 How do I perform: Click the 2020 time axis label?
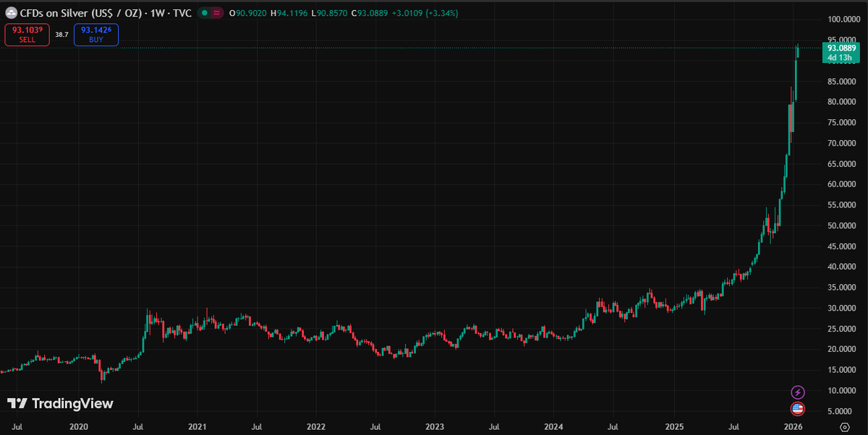click(x=77, y=427)
